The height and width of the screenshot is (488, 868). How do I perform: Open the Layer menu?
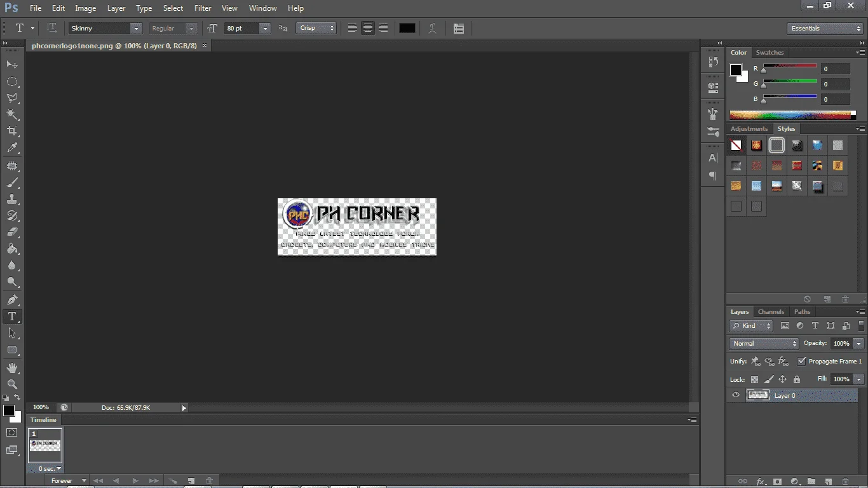pyautogui.click(x=116, y=8)
